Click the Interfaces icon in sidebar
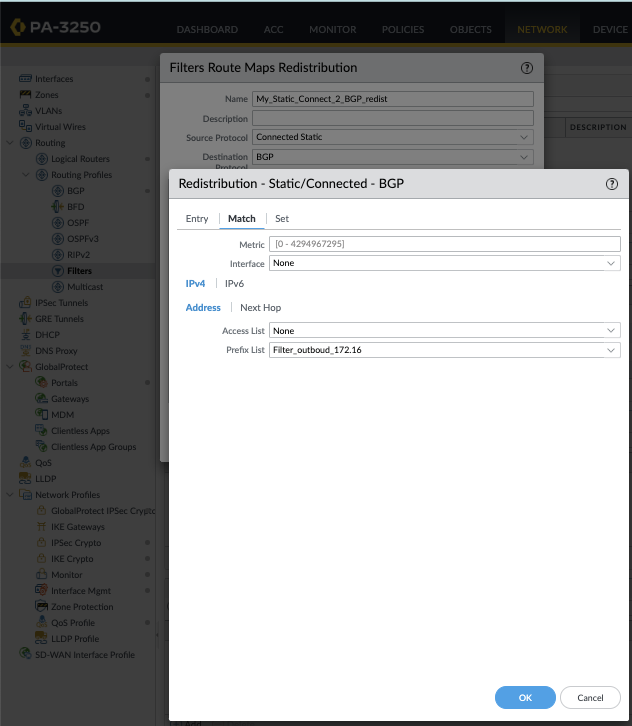Screen dimensions: 632x726 point(26,79)
